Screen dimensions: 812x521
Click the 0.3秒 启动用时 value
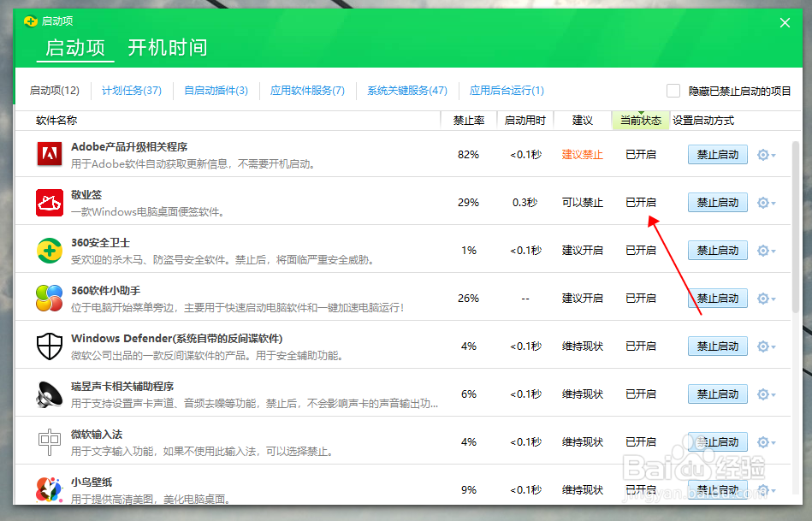(525, 203)
